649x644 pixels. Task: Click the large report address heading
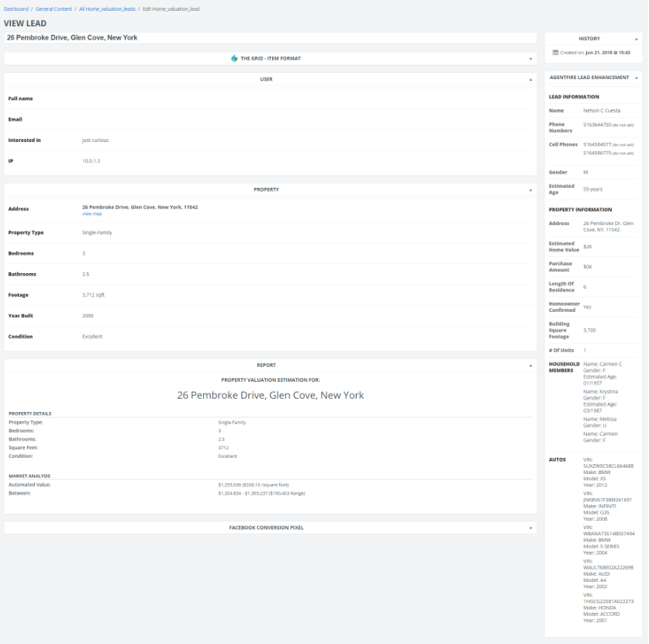[x=270, y=395]
